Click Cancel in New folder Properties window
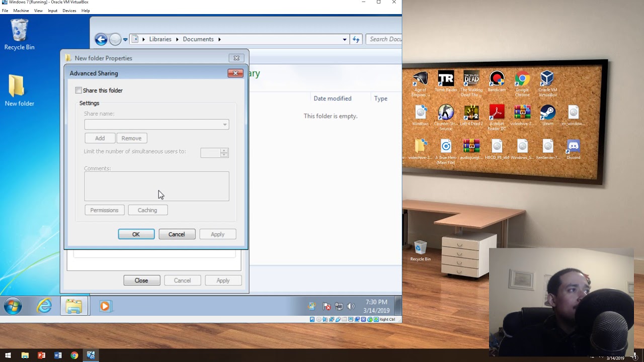This screenshot has width=644, height=362. point(182,281)
